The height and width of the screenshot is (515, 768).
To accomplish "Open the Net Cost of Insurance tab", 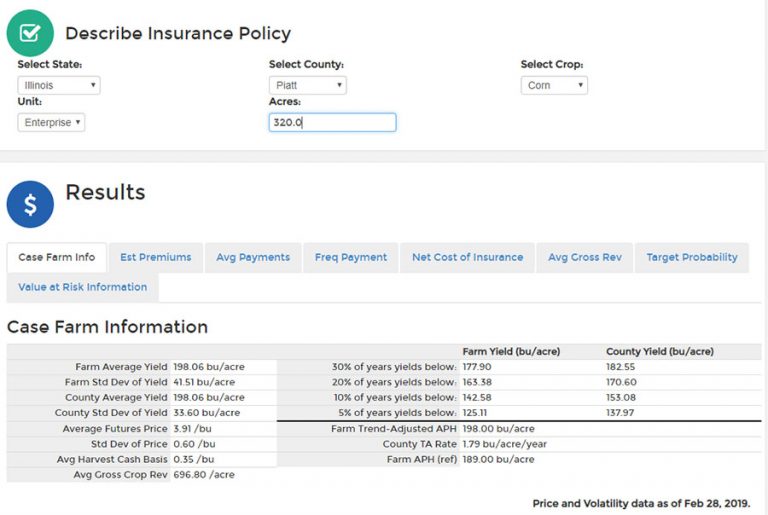I will coord(468,257).
